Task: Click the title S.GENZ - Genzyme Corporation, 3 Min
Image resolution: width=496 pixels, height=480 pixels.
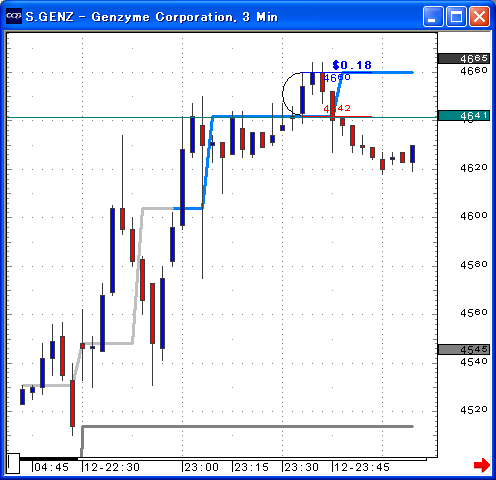Action: [152, 17]
